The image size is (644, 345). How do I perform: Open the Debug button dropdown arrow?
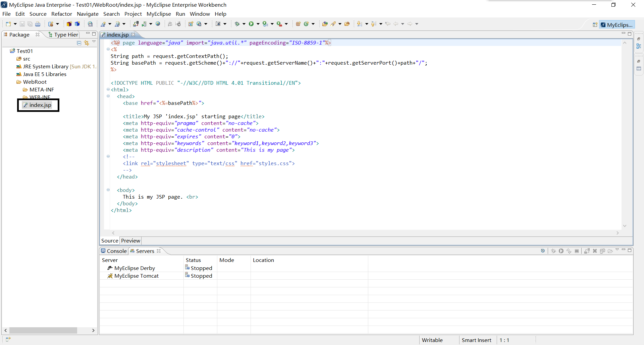pos(244,24)
